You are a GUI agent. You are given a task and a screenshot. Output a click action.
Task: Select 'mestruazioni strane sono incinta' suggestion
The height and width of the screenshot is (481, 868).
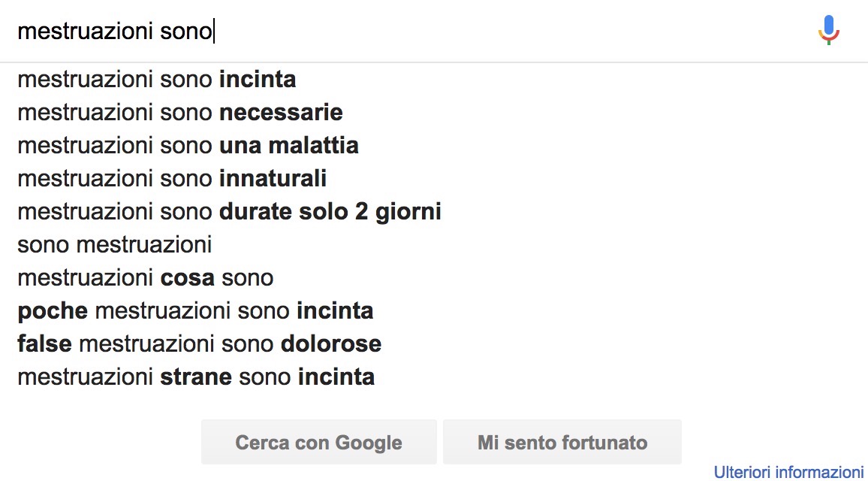(x=196, y=377)
